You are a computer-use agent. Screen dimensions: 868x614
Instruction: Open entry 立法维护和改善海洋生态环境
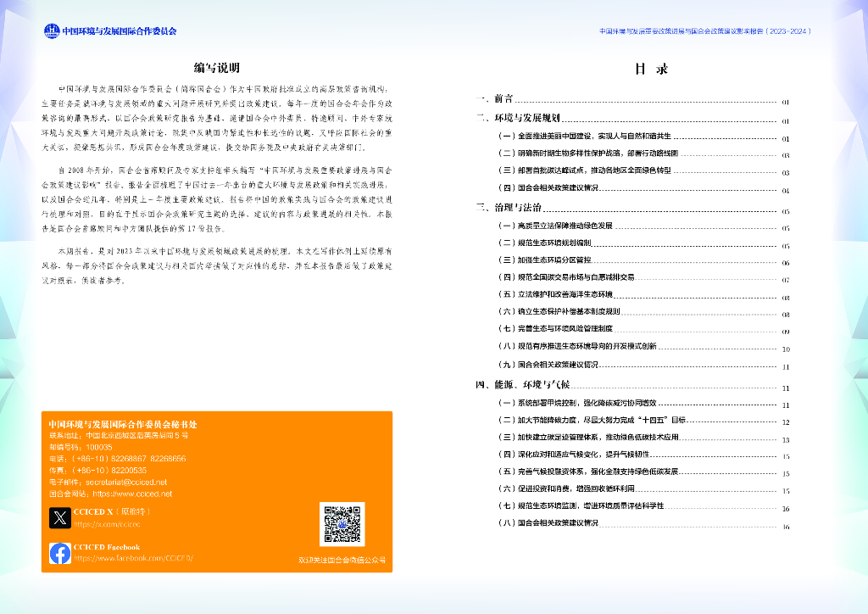coord(643,294)
